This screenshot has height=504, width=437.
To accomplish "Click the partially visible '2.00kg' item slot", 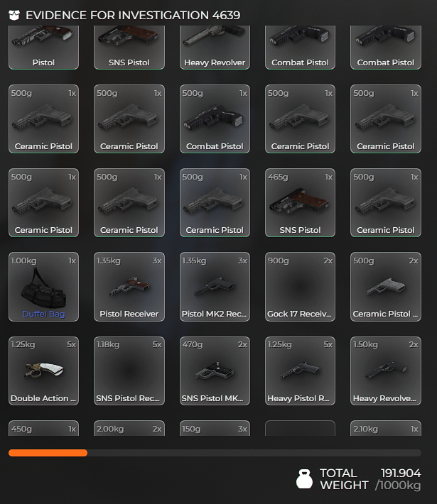I will coord(129,428).
